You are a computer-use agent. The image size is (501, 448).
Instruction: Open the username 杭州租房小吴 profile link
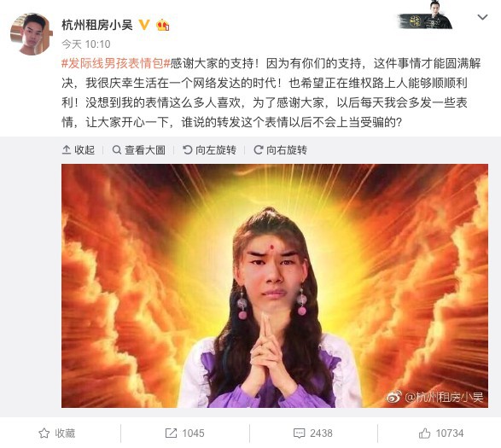point(97,25)
